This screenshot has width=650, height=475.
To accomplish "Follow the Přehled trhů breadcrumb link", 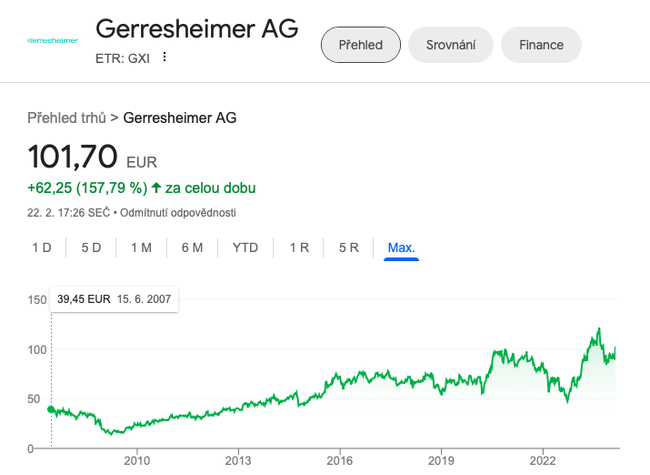I will [66, 118].
